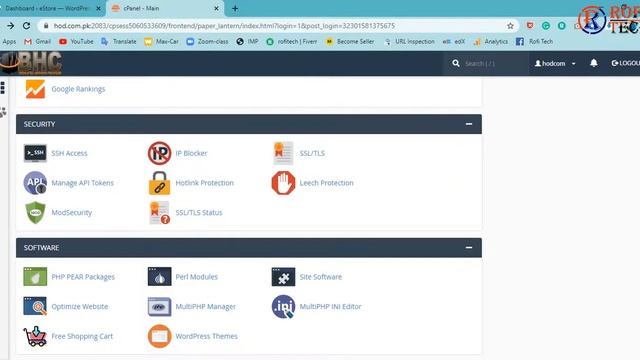This screenshot has height=360, width=640.
Task: Open the Gmail bookmark
Action: 38,42
